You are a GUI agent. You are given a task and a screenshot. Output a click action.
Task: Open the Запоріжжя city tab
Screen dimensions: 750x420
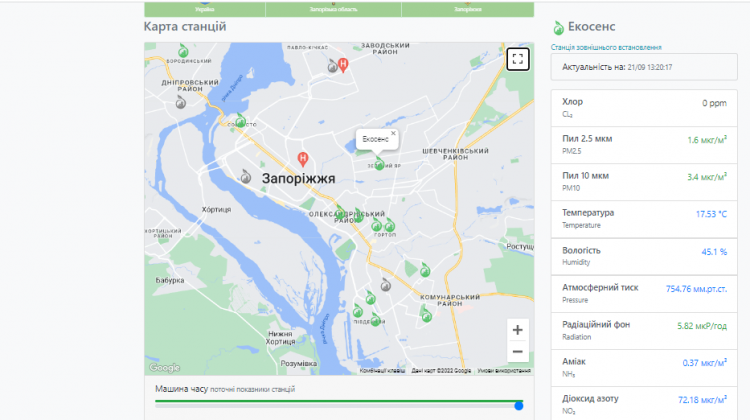[467, 9]
